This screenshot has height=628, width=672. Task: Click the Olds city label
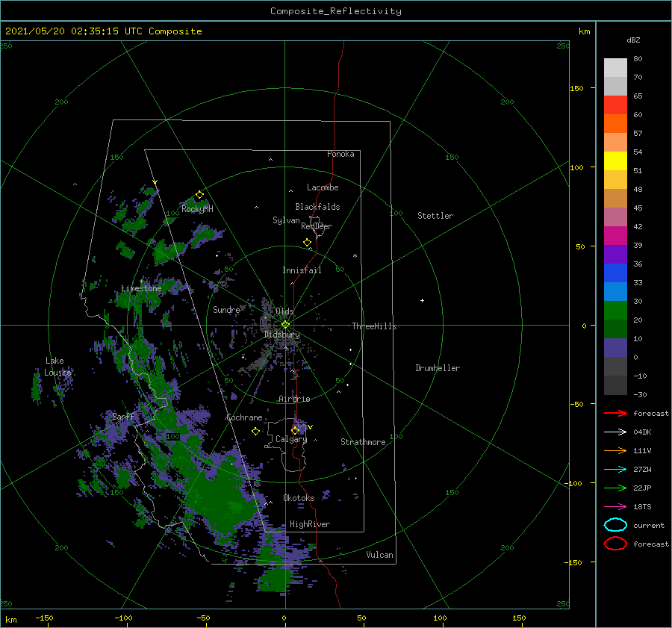(284, 311)
